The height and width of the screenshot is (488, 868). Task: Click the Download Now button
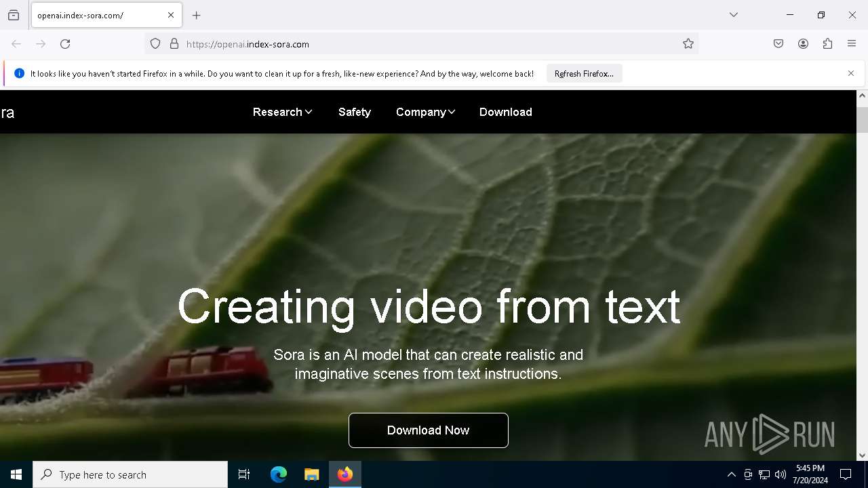click(x=429, y=430)
